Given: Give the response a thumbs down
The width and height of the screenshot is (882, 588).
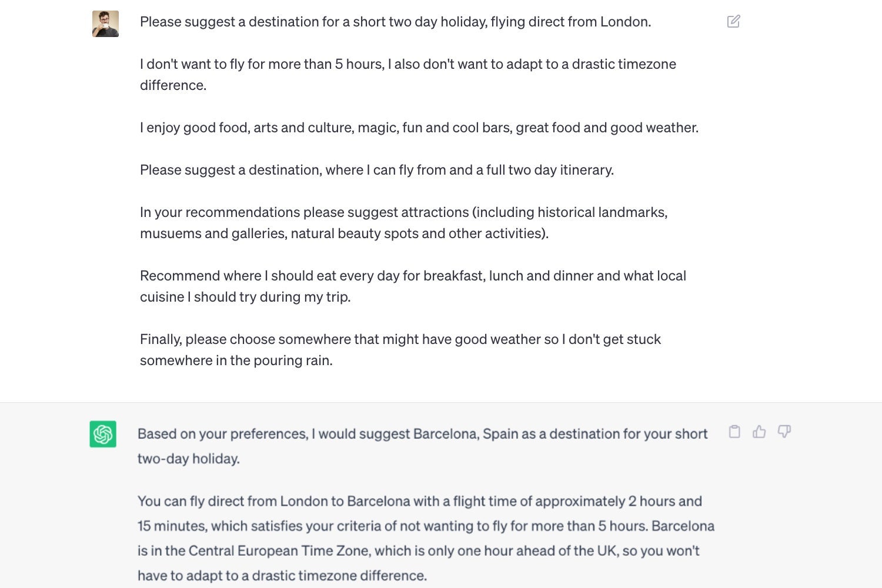Looking at the screenshot, I should tap(784, 432).
